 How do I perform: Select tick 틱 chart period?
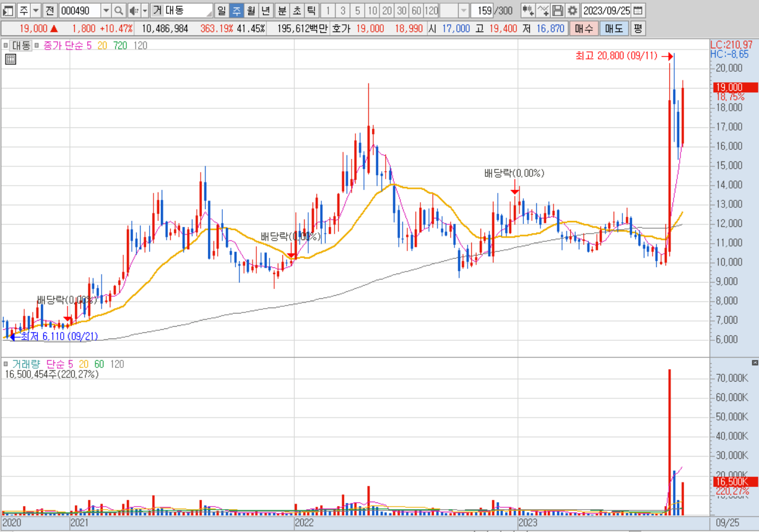pos(311,11)
